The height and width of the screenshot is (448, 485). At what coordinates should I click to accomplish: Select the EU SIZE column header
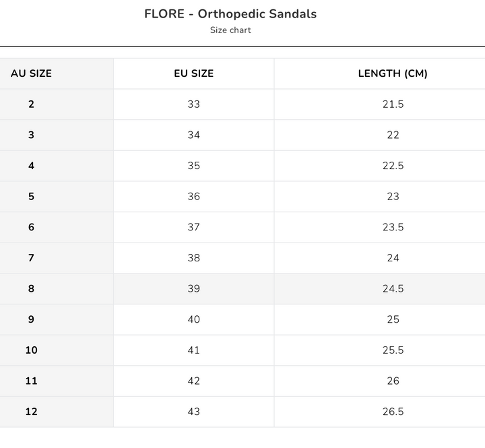pyautogui.click(x=193, y=73)
